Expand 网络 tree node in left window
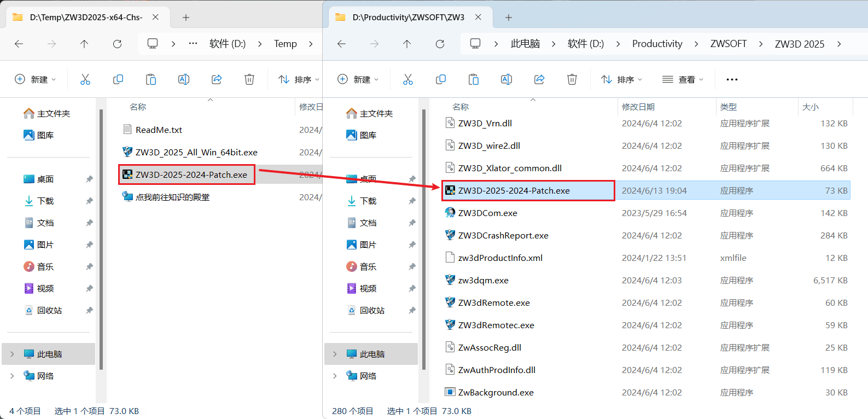Screen dimensions: 868x419 12,376
